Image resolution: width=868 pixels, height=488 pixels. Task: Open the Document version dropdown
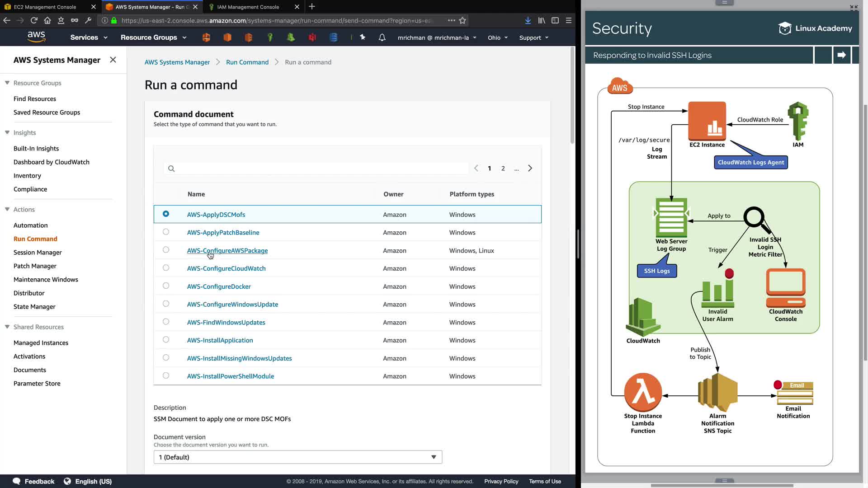[x=297, y=457]
